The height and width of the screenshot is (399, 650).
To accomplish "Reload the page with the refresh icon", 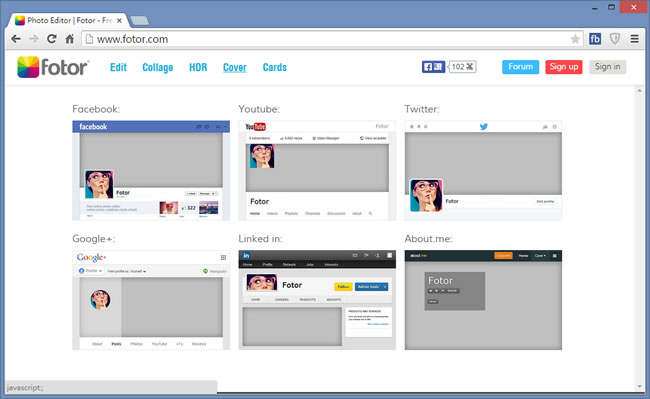I will pos(51,39).
